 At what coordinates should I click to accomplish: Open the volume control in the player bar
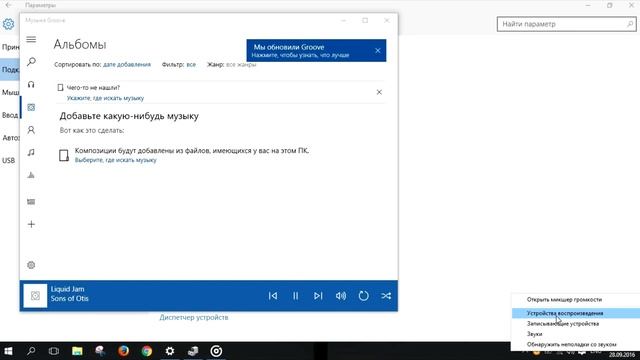pos(341,296)
